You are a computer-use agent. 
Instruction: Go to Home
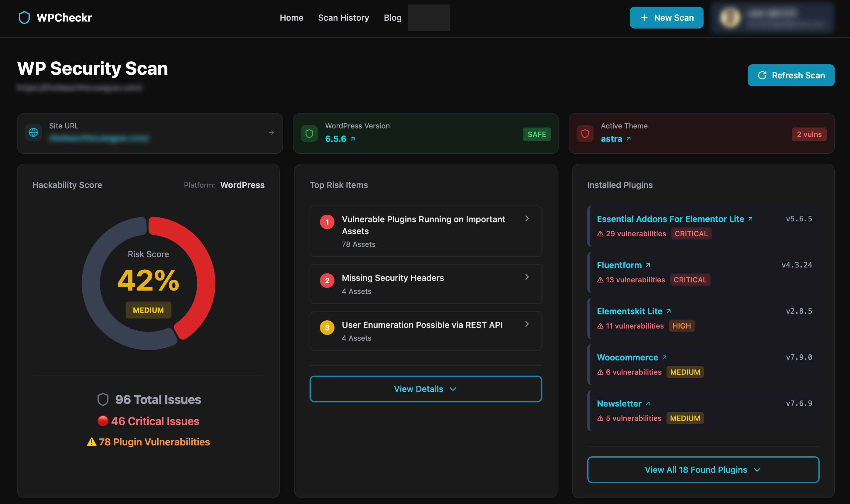291,17
